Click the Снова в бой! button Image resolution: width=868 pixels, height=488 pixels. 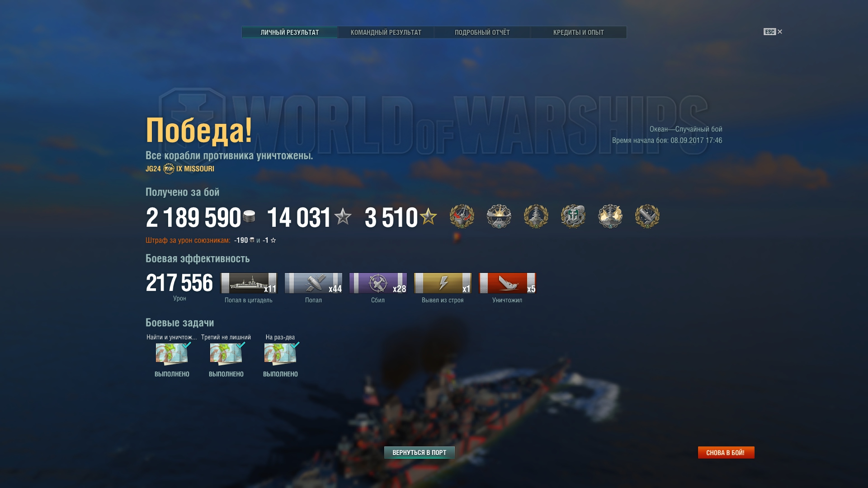(x=726, y=452)
